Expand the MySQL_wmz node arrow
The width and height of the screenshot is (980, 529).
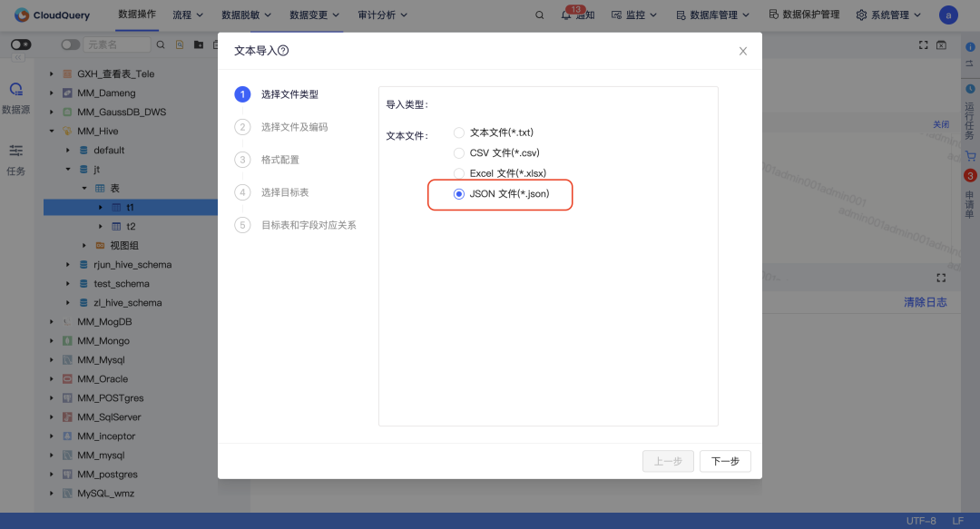pos(51,494)
